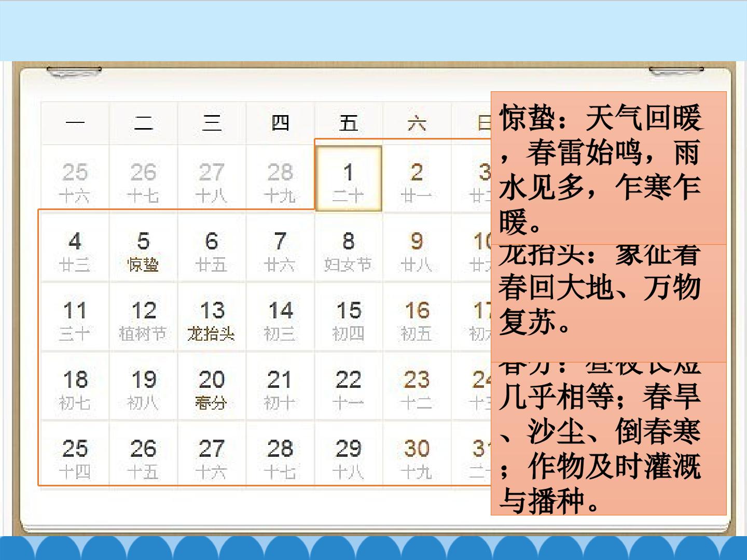Select date 14 初三
The height and width of the screenshot is (560, 747).
pos(280,317)
